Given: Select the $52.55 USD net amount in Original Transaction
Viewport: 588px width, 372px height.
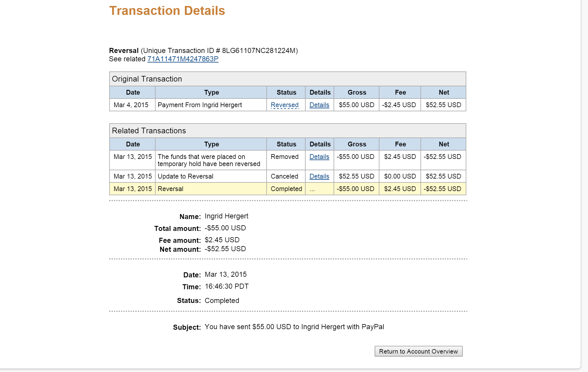Looking at the screenshot, I should click(443, 105).
